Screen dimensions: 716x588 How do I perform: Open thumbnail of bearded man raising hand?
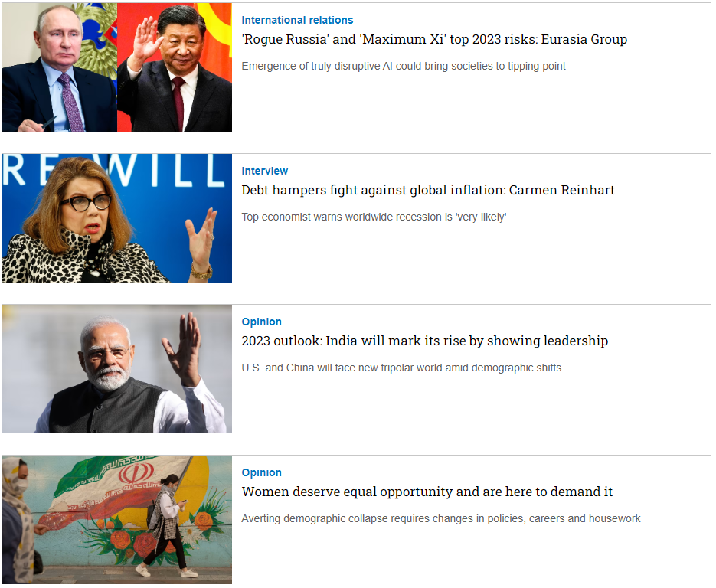116,369
